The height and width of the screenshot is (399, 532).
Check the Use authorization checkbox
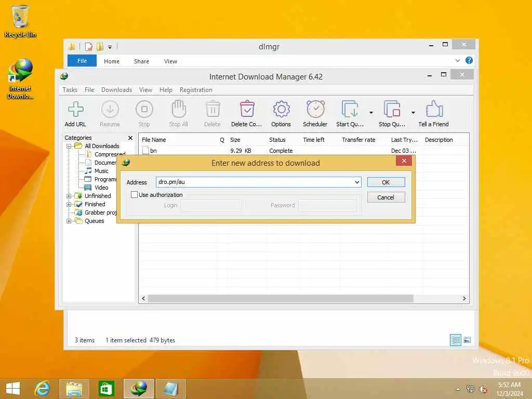click(x=135, y=195)
